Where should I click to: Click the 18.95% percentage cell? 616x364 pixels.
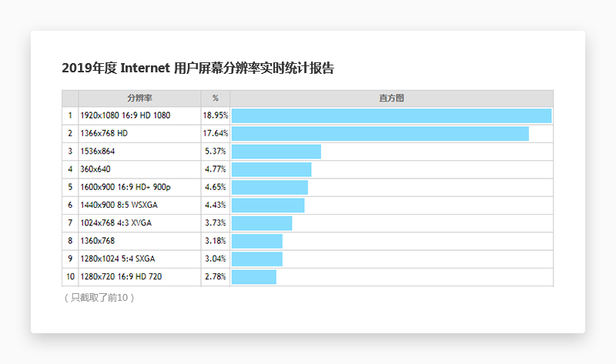216,115
